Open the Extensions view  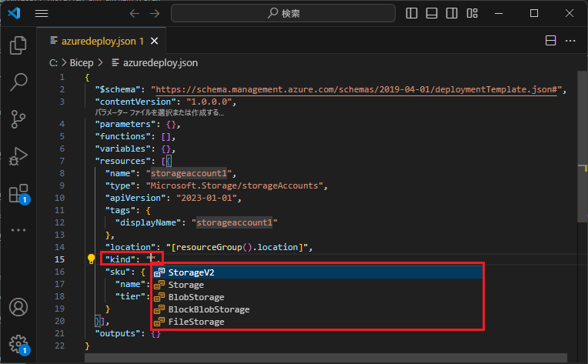click(18, 193)
